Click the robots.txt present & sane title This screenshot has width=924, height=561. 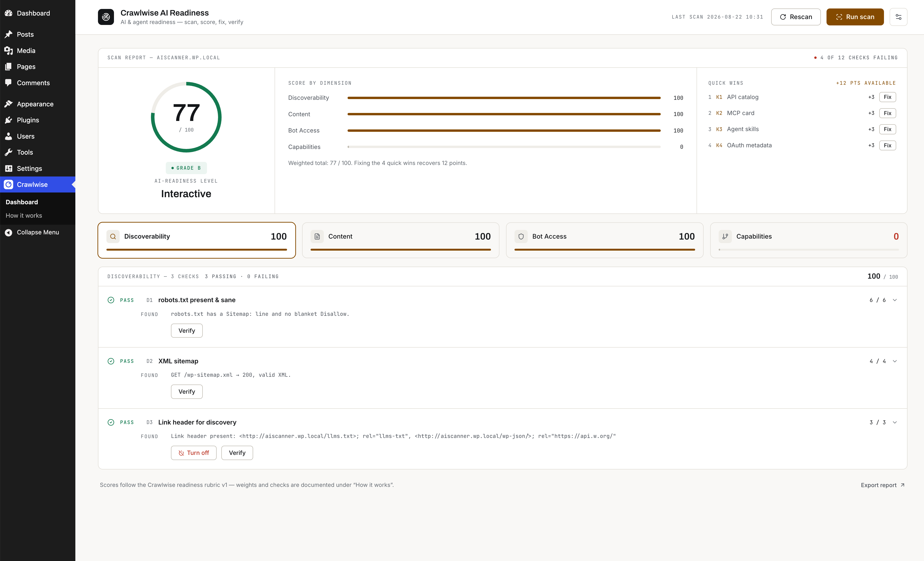pyautogui.click(x=197, y=300)
